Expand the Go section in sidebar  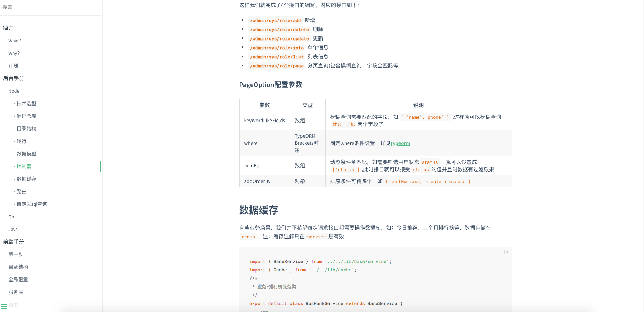pos(11,217)
